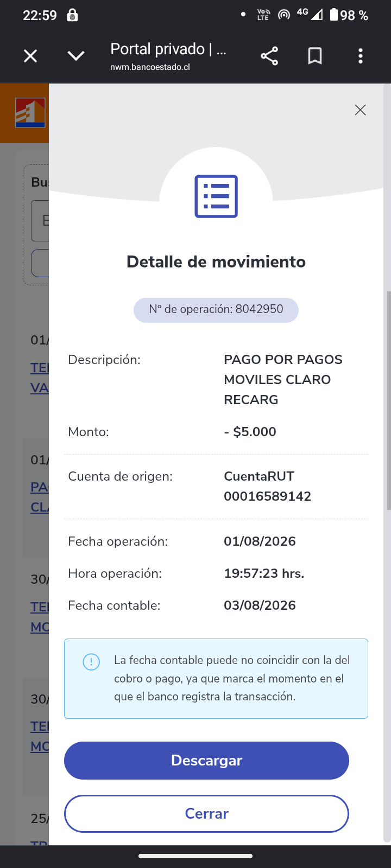Tap the Android home gesture bar
Viewport: 391px width, 868px height.
click(x=195, y=857)
